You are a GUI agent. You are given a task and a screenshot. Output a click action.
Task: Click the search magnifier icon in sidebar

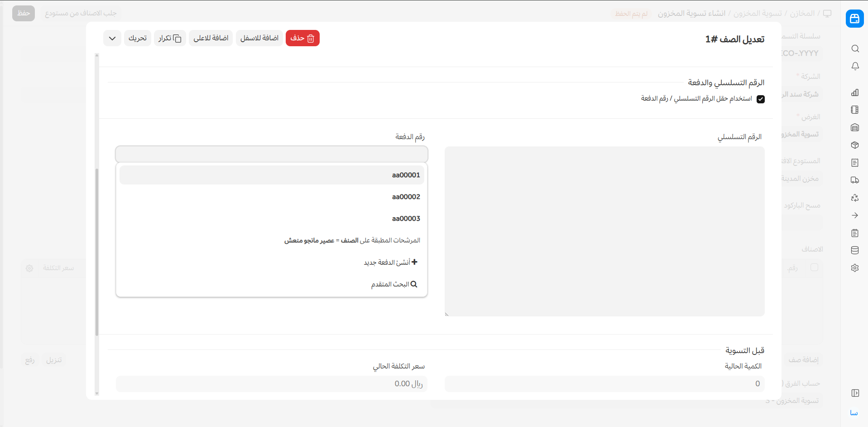coord(855,49)
